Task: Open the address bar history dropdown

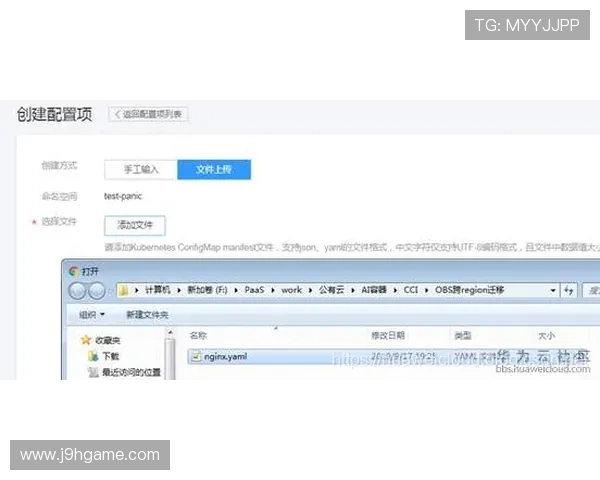Action: pyautogui.click(x=553, y=291)
